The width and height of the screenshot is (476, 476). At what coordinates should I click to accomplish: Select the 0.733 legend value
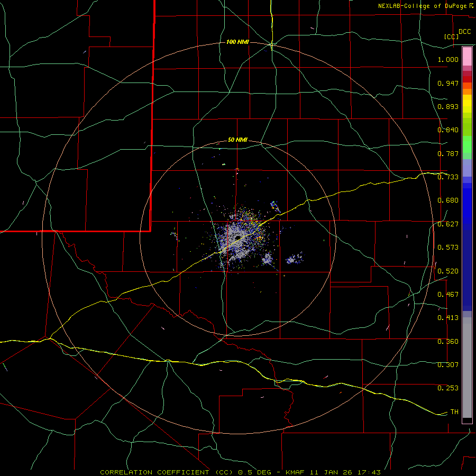click(x=448, y=177)
